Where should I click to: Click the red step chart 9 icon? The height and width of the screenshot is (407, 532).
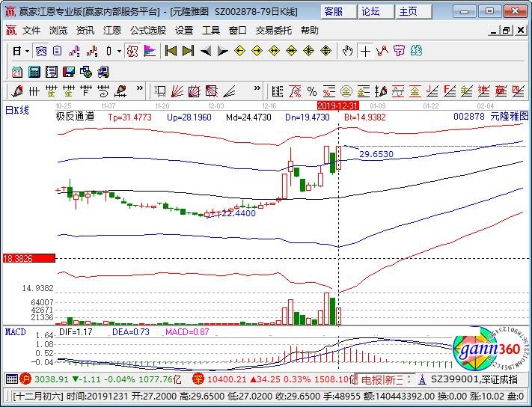[x=91, y=51]
